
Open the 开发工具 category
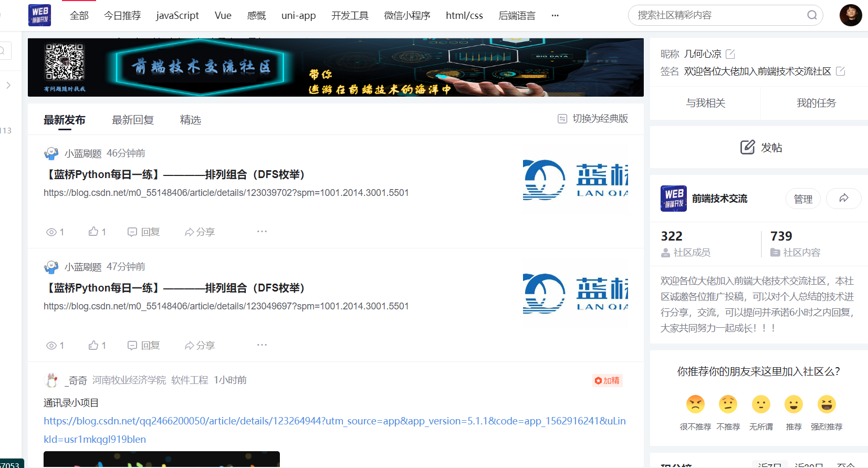(350, 15)
